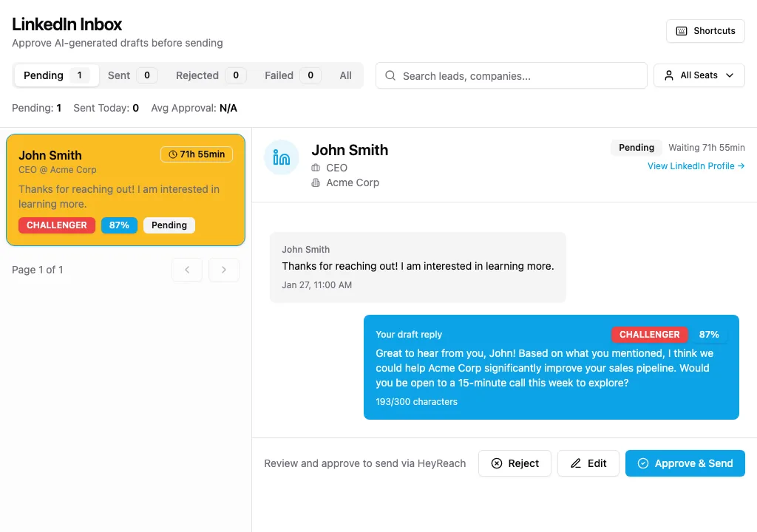Click John Smith's incoming message bubble

point(418,267)
